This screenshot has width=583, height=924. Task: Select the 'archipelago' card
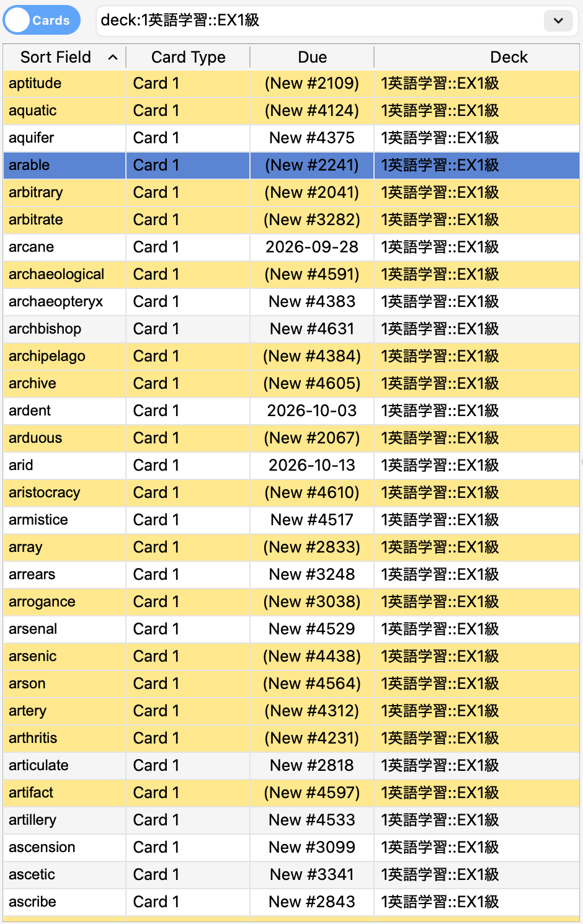click(x=291, y=356)
